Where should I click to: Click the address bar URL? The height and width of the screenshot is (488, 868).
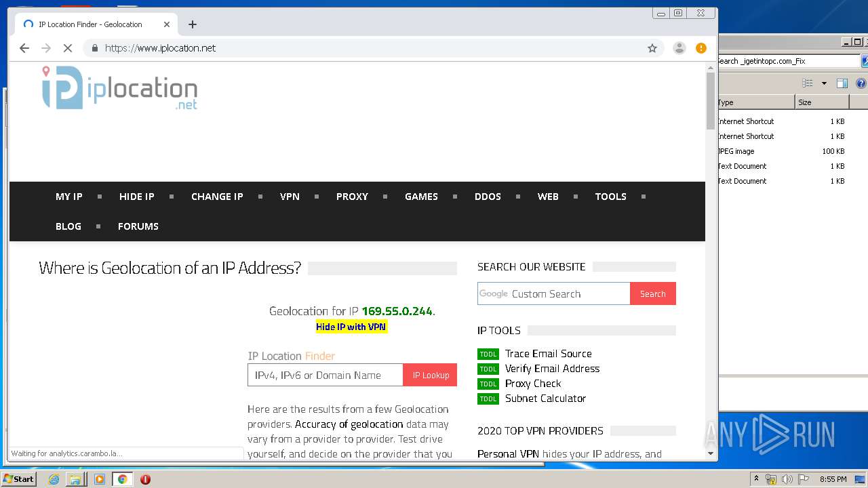[161, 48]
